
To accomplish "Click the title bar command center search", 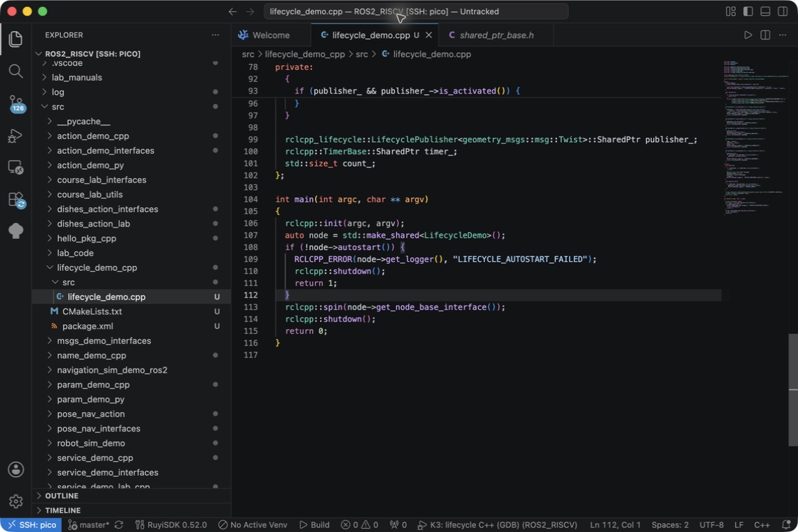I will [416, 11].
